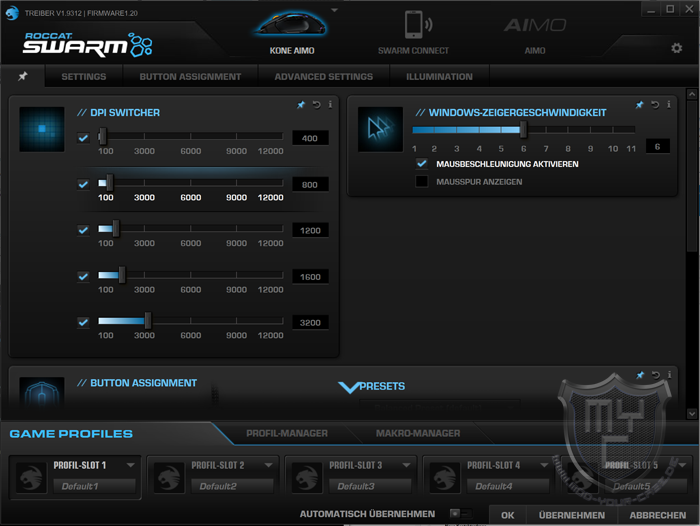Toggle the 1600 DPI level checkbox
This screenshot has width=700, height=526.
tap(83, 276)
